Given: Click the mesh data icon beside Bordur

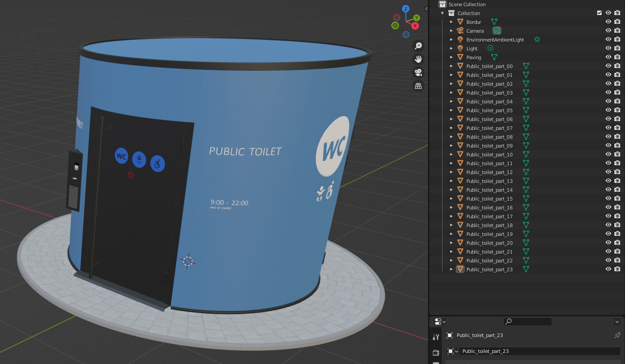Looking at the screenshot, I should [494, 22].
